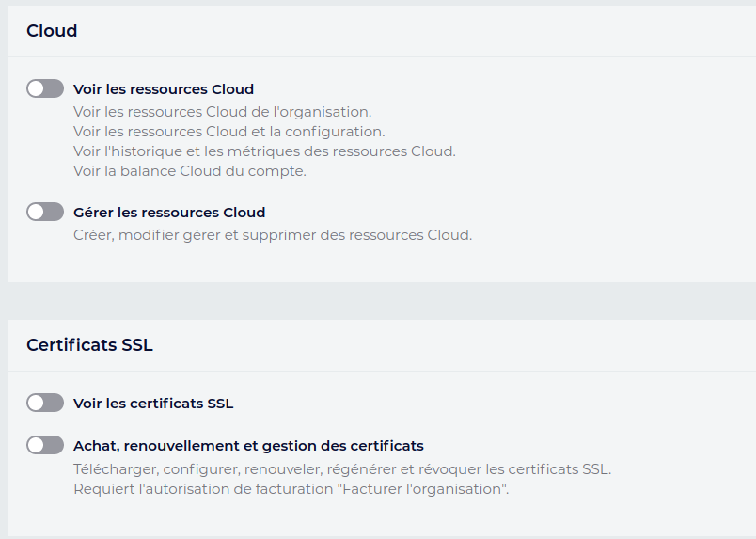This screenshot has height=539, width=756.
Task: Click "Voir les ressources Cloud et la configuration" text
Action: pyautogui.click(x=228, y=132)
